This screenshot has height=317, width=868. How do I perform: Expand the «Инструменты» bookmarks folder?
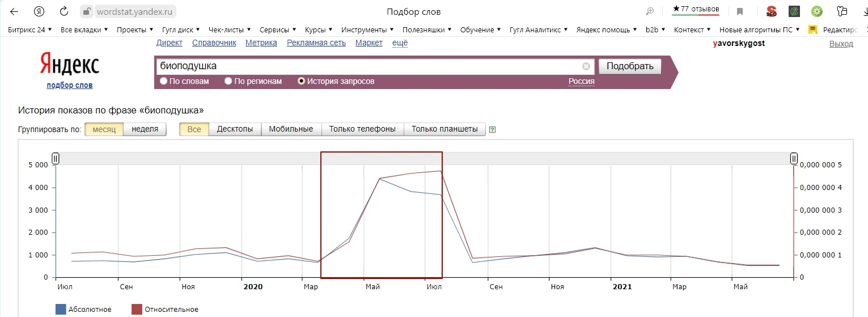point(368,29)
